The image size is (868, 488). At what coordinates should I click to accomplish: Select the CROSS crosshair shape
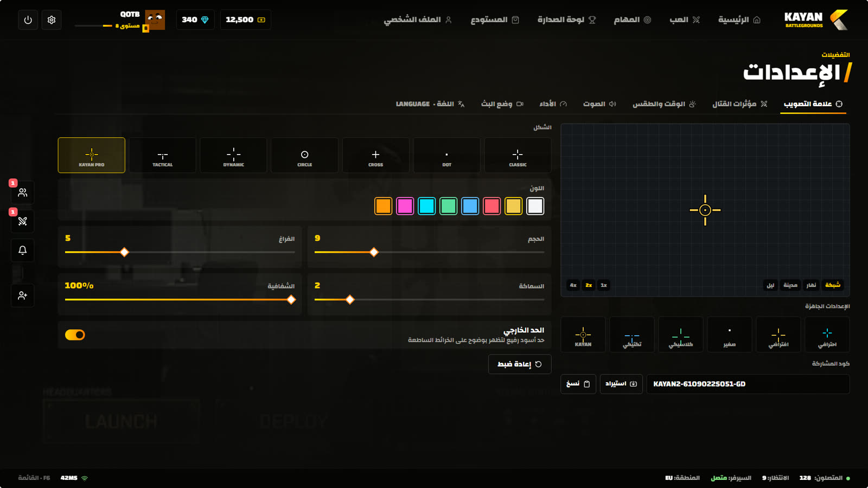pos(376,155)
